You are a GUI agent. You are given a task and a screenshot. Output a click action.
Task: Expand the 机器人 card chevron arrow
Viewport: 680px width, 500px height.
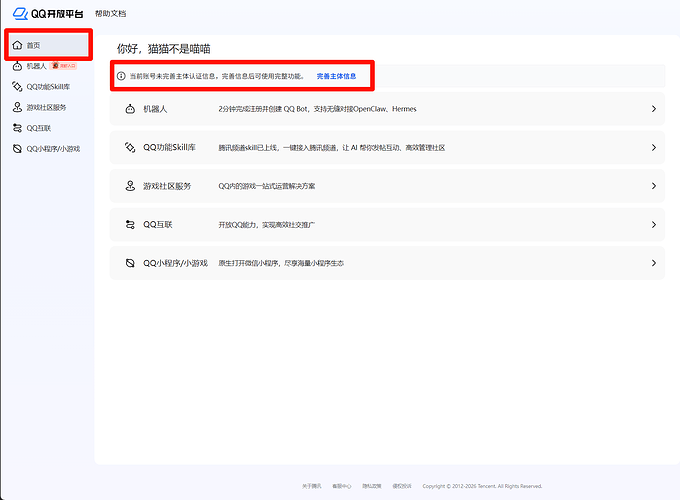pos(654,109)
